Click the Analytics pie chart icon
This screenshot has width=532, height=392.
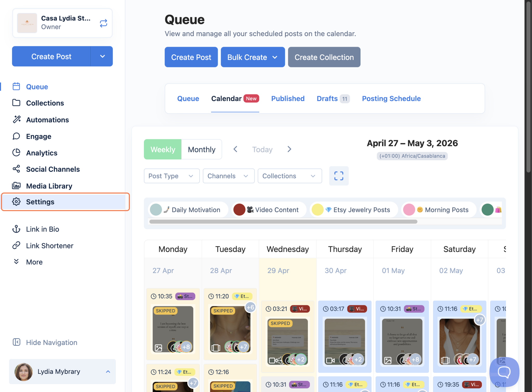pyautogui.click(x=16, y=153)
